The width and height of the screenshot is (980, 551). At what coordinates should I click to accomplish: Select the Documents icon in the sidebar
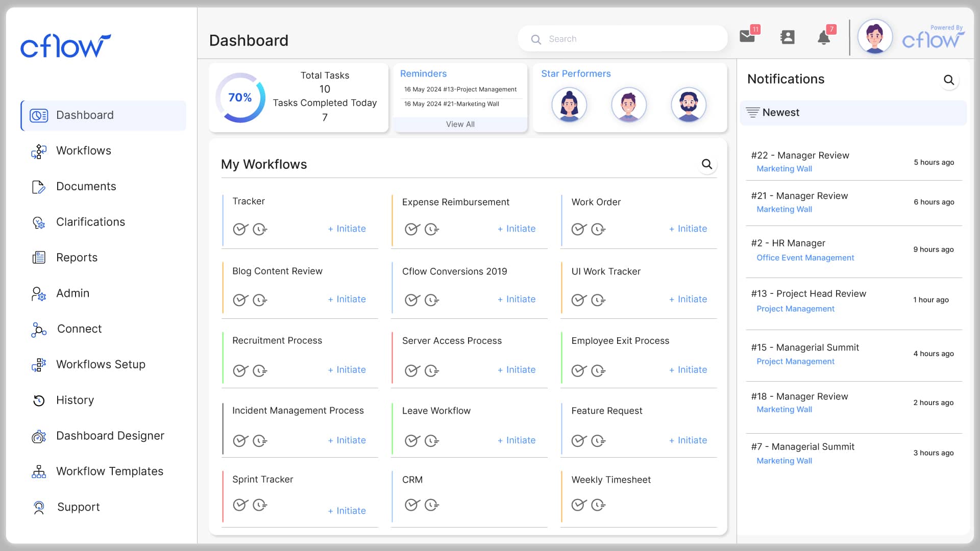click(x=39, y=187)
